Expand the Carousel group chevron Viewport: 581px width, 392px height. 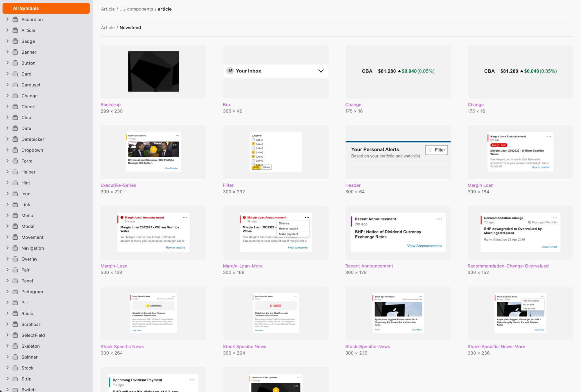click(x=8, y=84)
